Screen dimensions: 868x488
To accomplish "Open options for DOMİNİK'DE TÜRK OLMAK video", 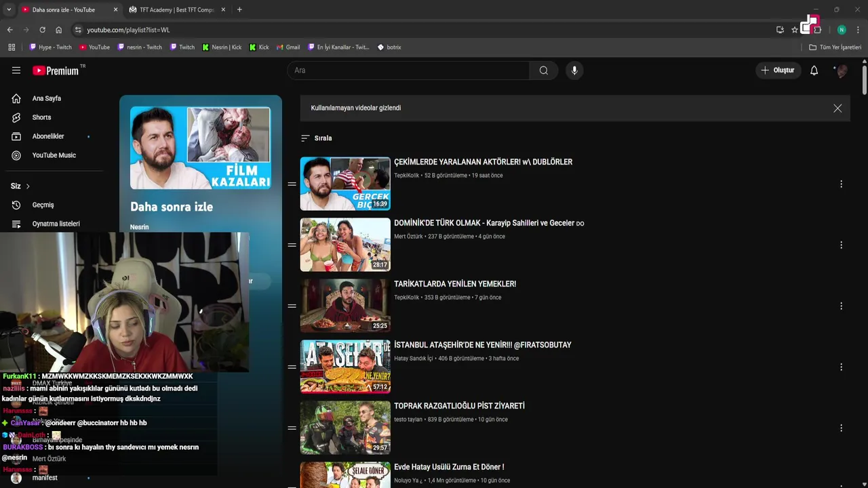I will 841,245.
